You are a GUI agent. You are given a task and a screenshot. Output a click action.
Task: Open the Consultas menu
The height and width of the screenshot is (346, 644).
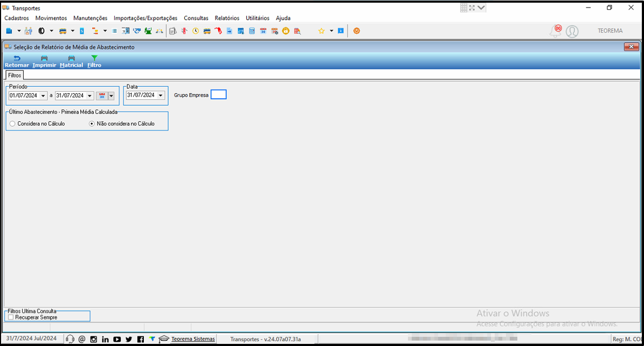tap(196, 18)
